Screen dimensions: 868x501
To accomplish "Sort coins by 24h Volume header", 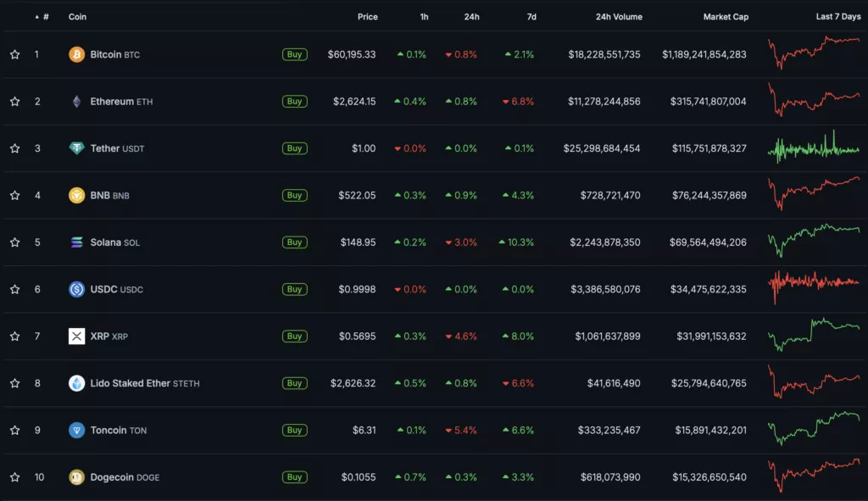I will (619, 17).
